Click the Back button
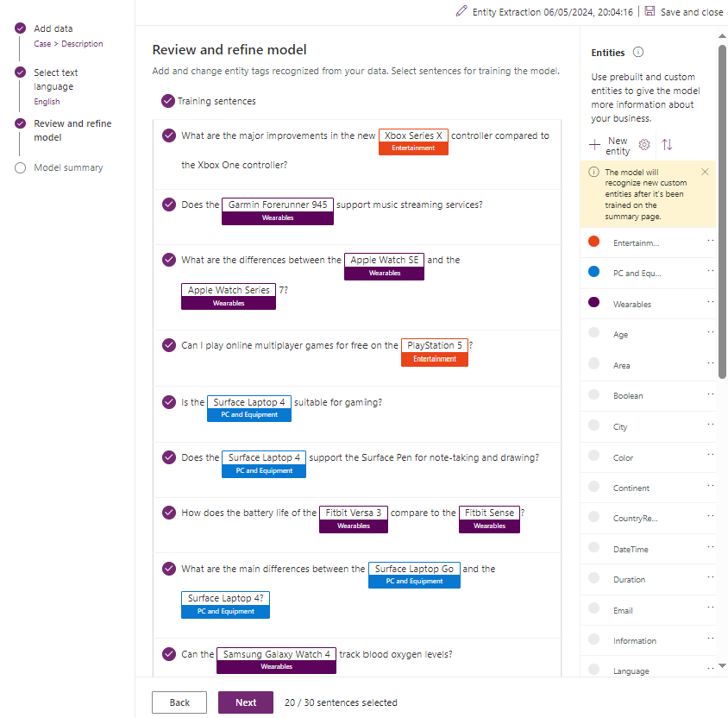Image resolution: width=728 pixels, height=718 pixels. 179,702
